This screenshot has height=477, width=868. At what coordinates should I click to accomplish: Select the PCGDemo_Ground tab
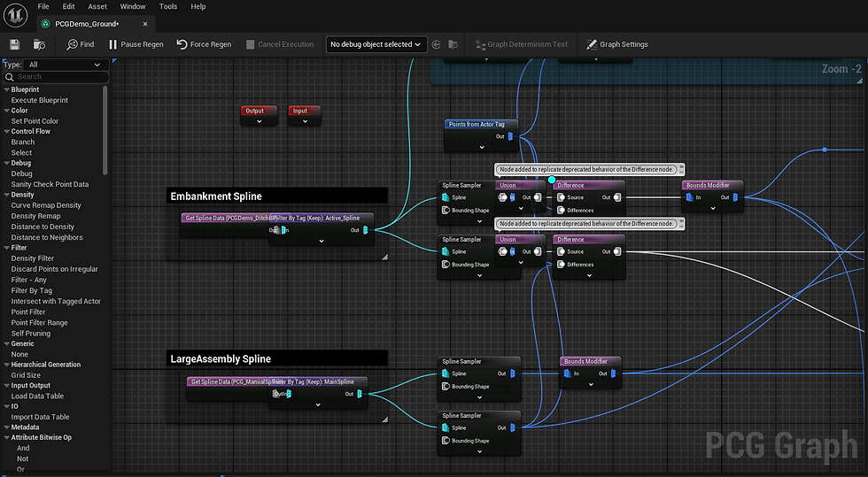pyautogui.click(x=87, y=24)
